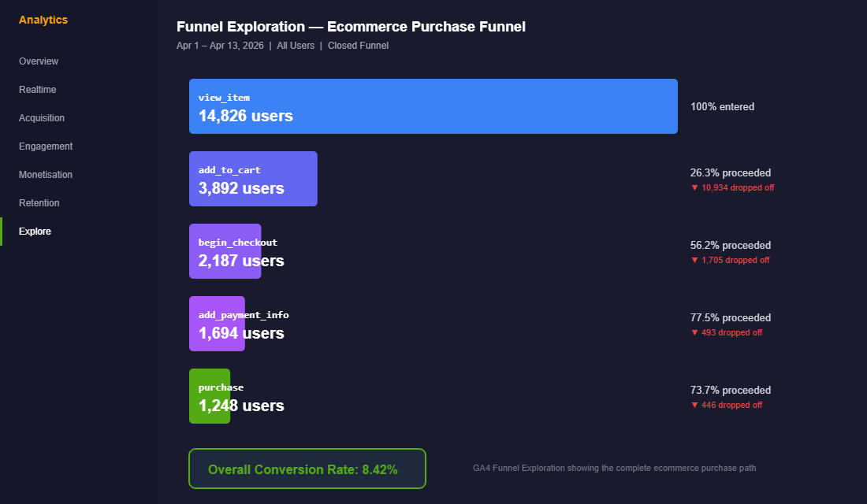
Task: Go to the Retention section
Action: tap(39, 202)
